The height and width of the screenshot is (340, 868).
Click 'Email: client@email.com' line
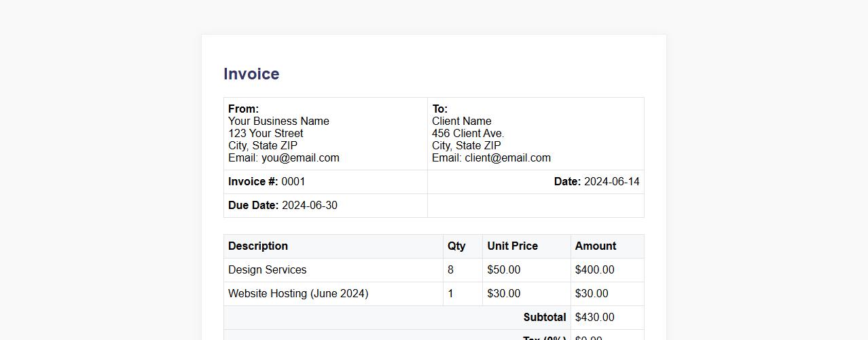click(491, 157)
